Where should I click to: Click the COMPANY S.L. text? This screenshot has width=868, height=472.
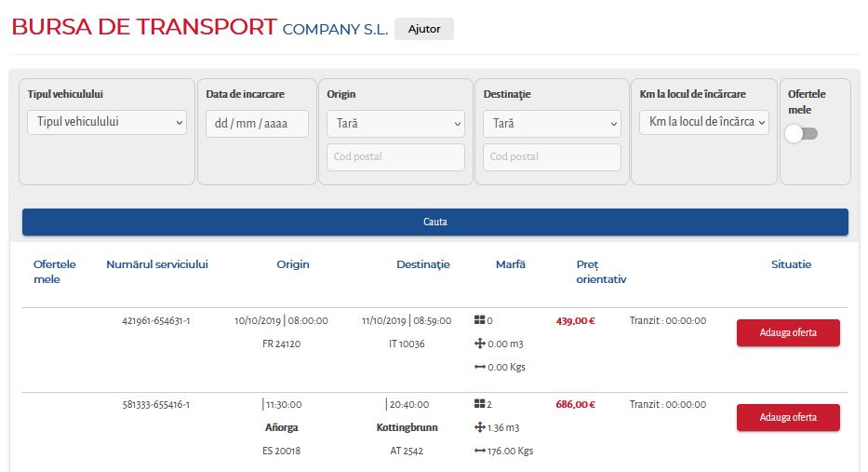click(336, 30)
